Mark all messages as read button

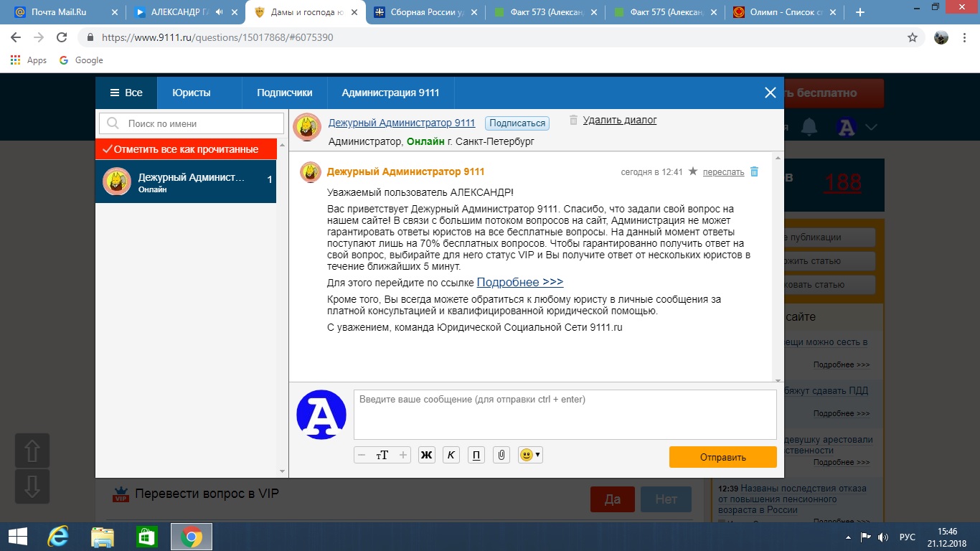(x=186, y=149)
